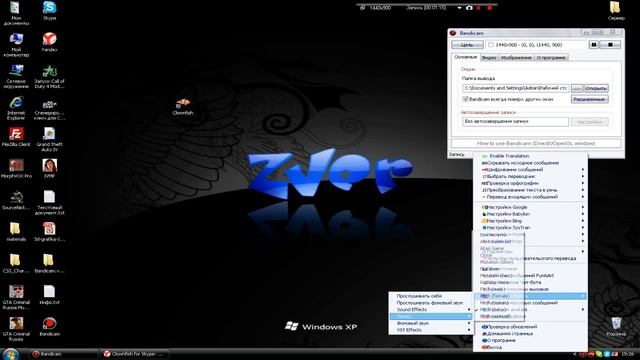Switch to the Изображение tab in Bandicam
The height and width of the screenshot is (360, 640).
[x=516, y=58]
